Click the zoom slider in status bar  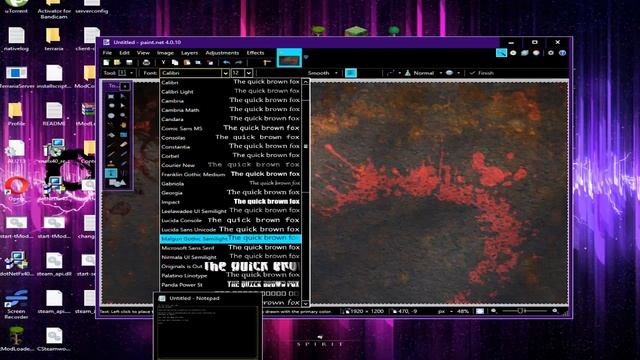click(x=524, y=311)
